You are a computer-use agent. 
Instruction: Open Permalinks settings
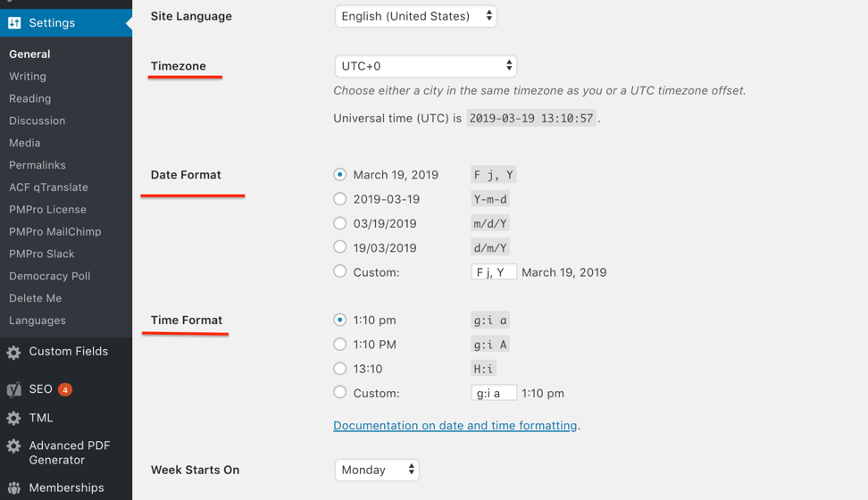38,165
